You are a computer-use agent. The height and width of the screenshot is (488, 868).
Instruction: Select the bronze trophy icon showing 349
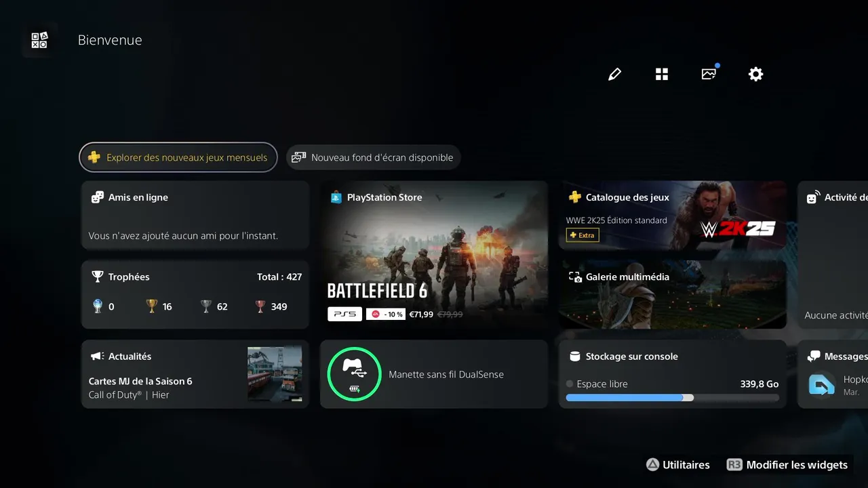260,306
